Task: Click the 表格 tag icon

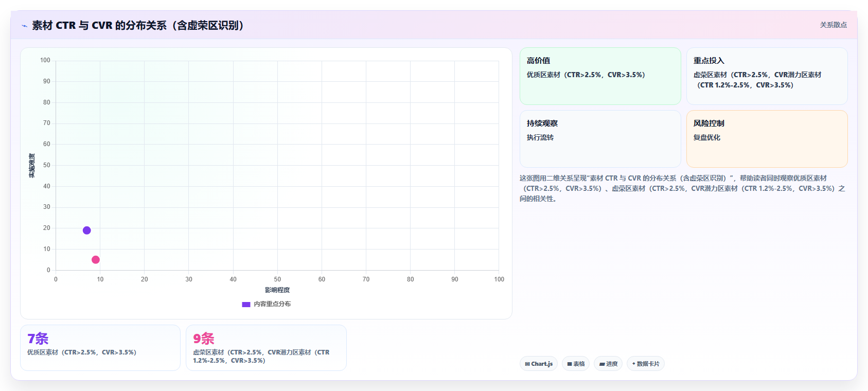Action: (570, 364)
